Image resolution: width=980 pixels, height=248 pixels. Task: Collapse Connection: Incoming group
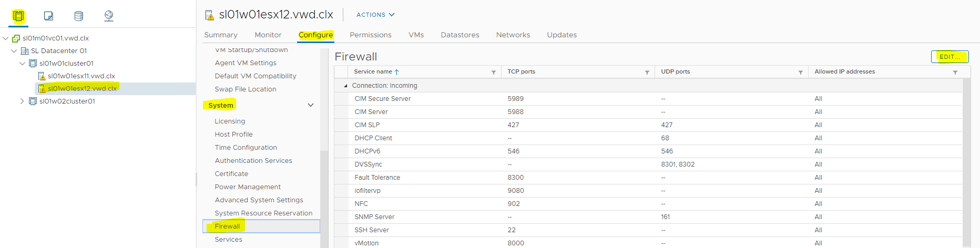345,86
